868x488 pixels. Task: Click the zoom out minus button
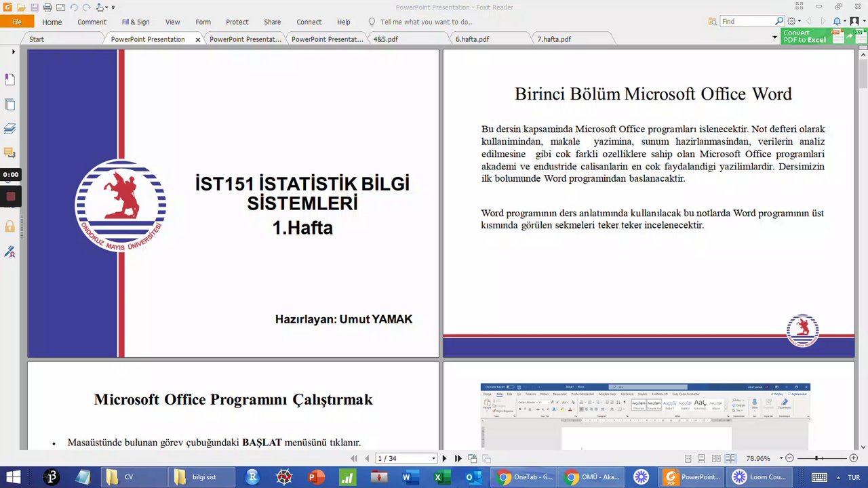(790, 459)
